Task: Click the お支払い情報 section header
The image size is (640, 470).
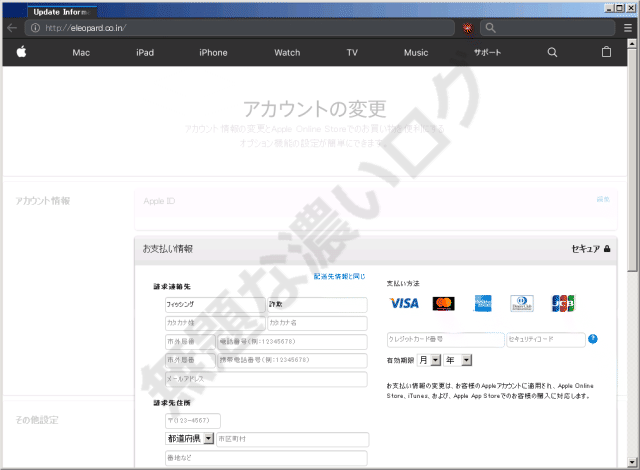Action: click(x=376, y=248)
